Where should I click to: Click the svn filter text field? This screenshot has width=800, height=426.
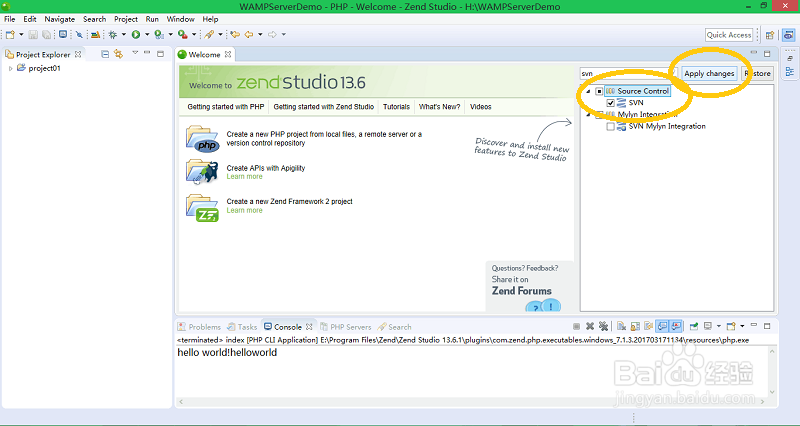[628, 73]
